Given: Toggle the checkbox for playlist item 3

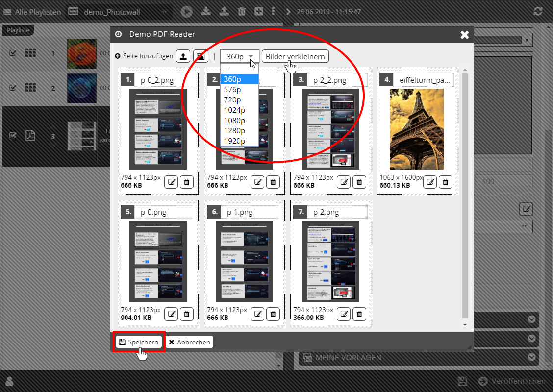Looking at the screenshot, I should [13, 136].
